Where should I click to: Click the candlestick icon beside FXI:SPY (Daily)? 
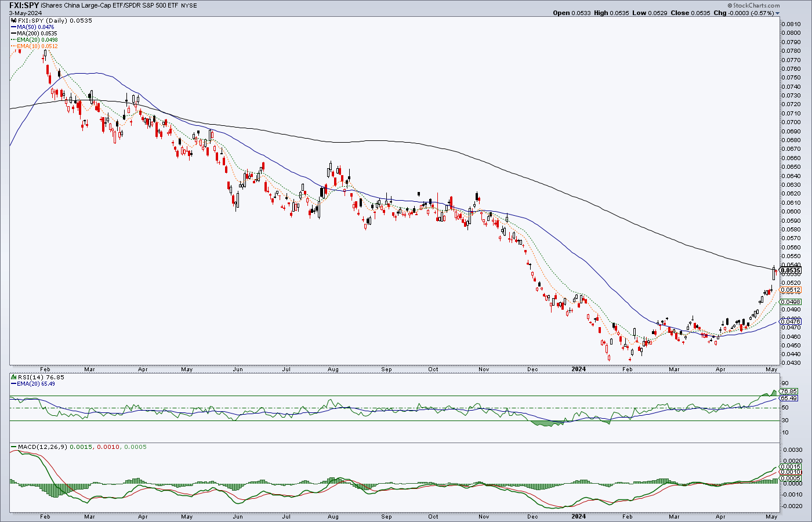click(14, 21)
